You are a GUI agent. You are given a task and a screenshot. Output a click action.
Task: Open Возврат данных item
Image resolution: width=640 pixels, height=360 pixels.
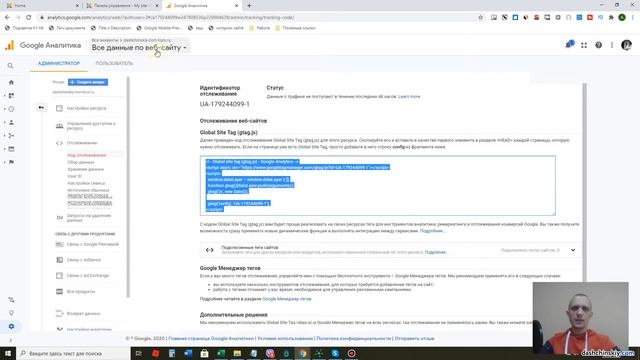(x=83, y=314)
